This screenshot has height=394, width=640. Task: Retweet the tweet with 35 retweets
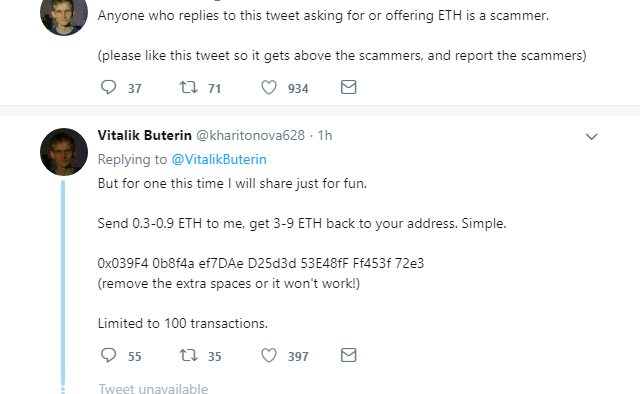pyautogui.click(x=189, y=355)
